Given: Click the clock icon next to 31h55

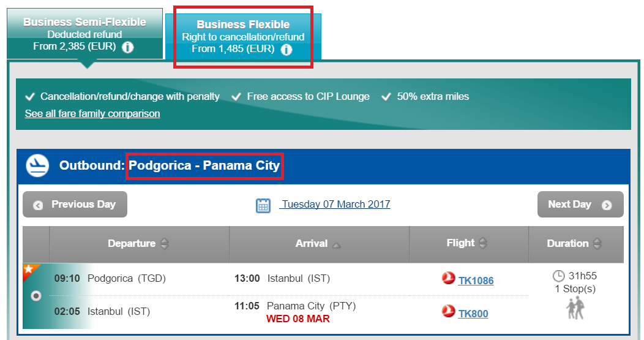Looking at the screenshot, I should click(x=558, y=276).
